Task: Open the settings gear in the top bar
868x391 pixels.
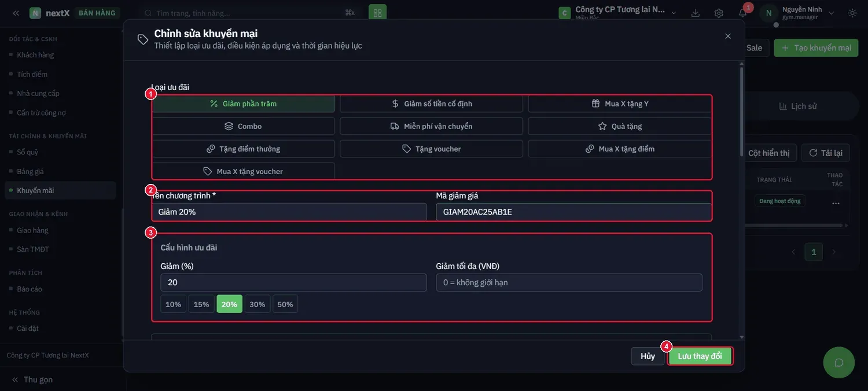Action: 719,13
